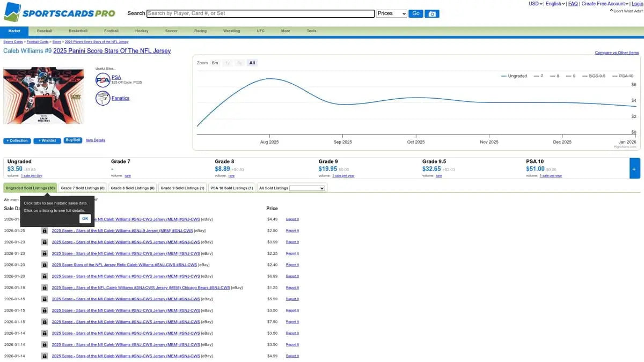
Task: Click the Buy/Sell button
Action: tap(73, 140)
